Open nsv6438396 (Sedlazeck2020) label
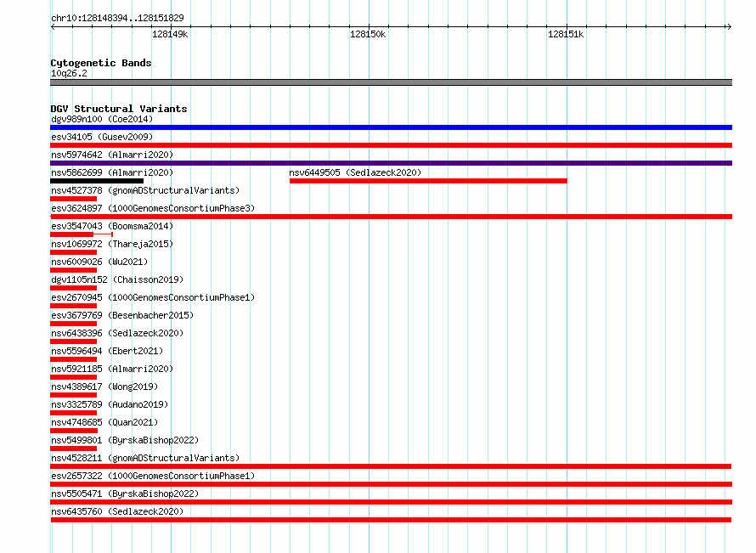Viewport: 756px width, 553px height. (117, 333)
